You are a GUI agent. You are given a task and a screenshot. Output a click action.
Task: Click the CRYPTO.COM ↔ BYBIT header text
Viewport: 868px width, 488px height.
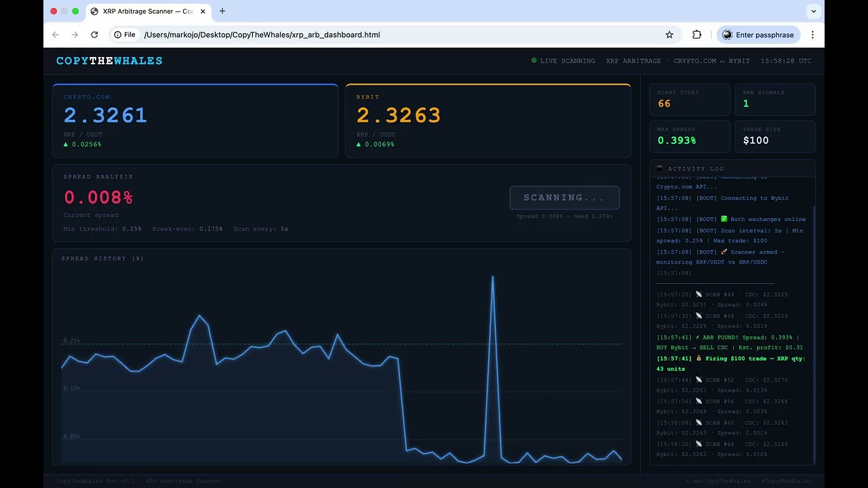711,61
